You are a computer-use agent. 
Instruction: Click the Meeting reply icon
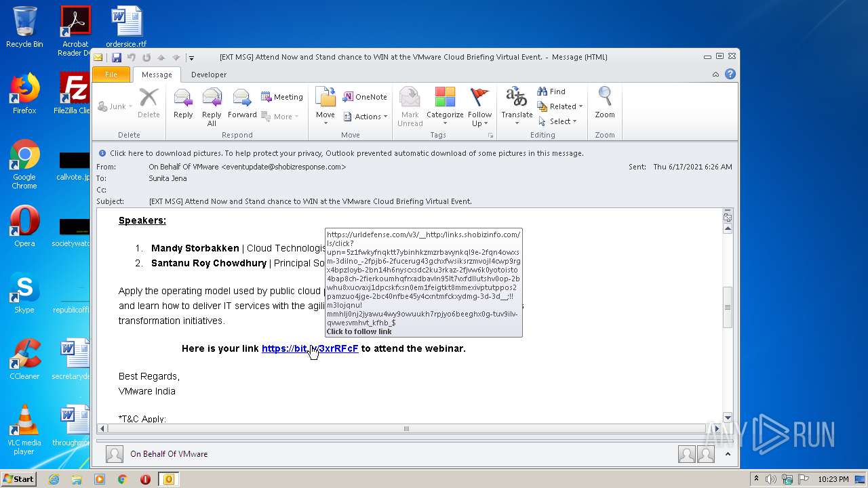pos(282,97)
